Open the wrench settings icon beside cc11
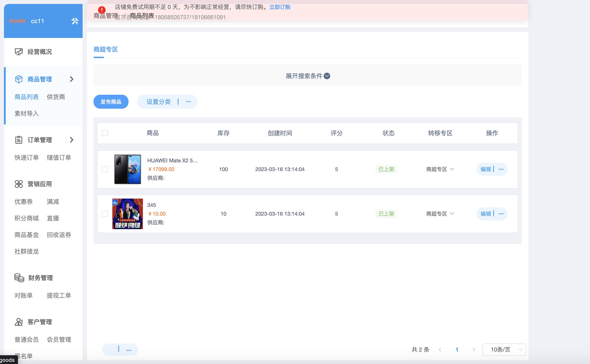590x364 pixels. (75, 21)
